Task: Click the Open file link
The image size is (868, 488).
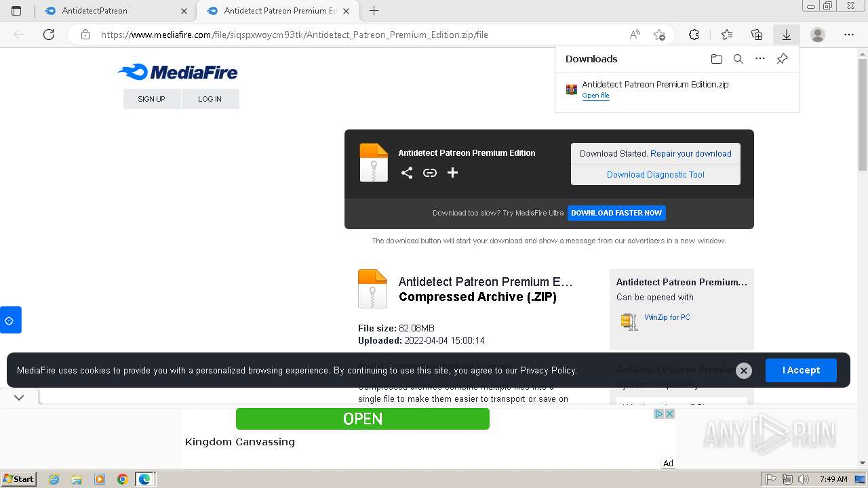Action: pos(595,96)
